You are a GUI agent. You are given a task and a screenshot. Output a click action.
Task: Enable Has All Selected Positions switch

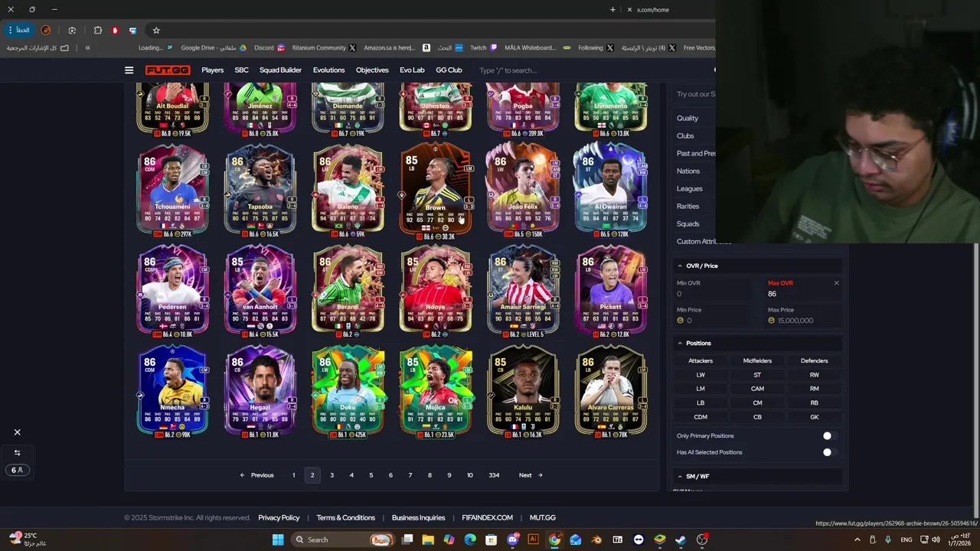coord(830,452)
